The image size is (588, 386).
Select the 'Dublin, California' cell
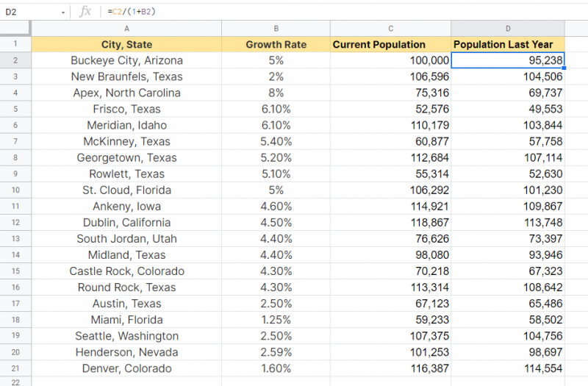point(126,222)
